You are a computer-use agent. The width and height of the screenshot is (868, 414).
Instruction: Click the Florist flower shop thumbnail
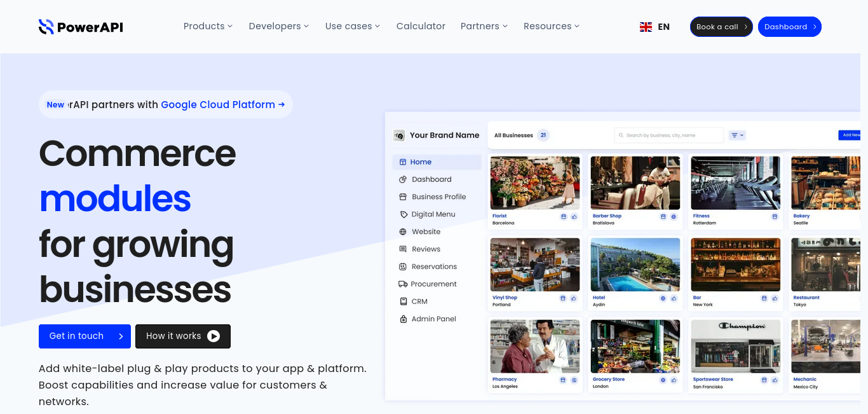pos(535,183)
